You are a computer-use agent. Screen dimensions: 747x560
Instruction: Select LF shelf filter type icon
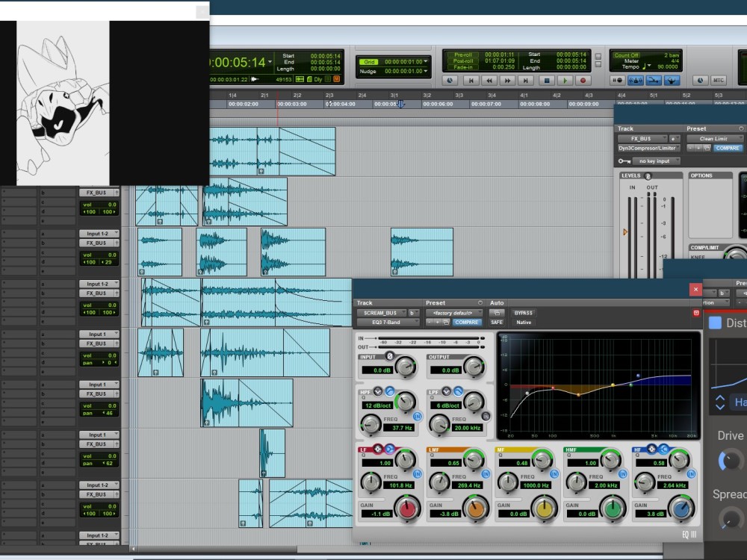389,449
